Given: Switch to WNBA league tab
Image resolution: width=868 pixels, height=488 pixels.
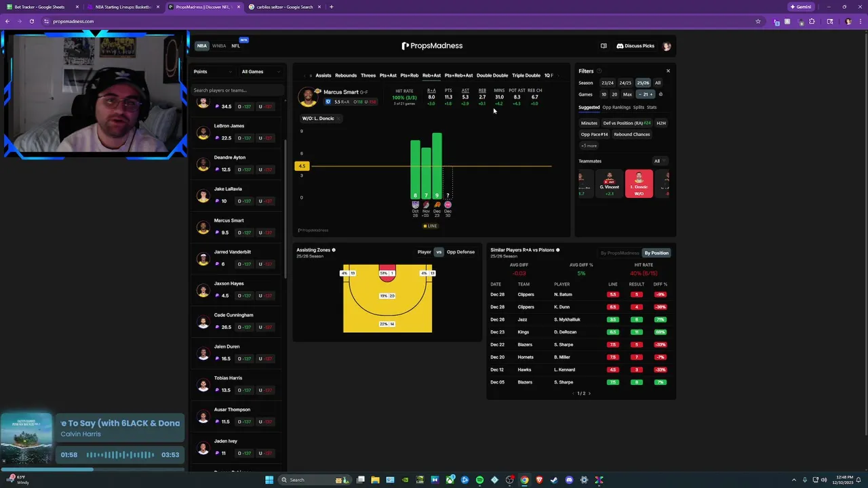Looking at the screenshot, I should pos(219,46).
